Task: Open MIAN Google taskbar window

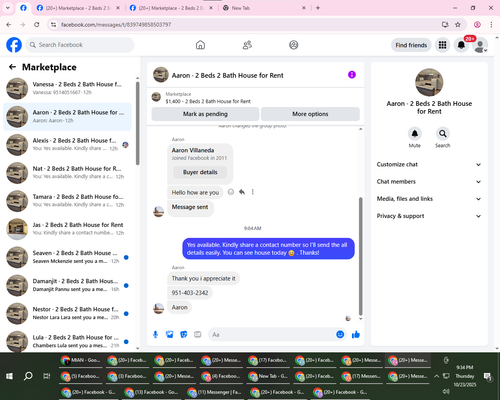Action: (x=80, y=360)
